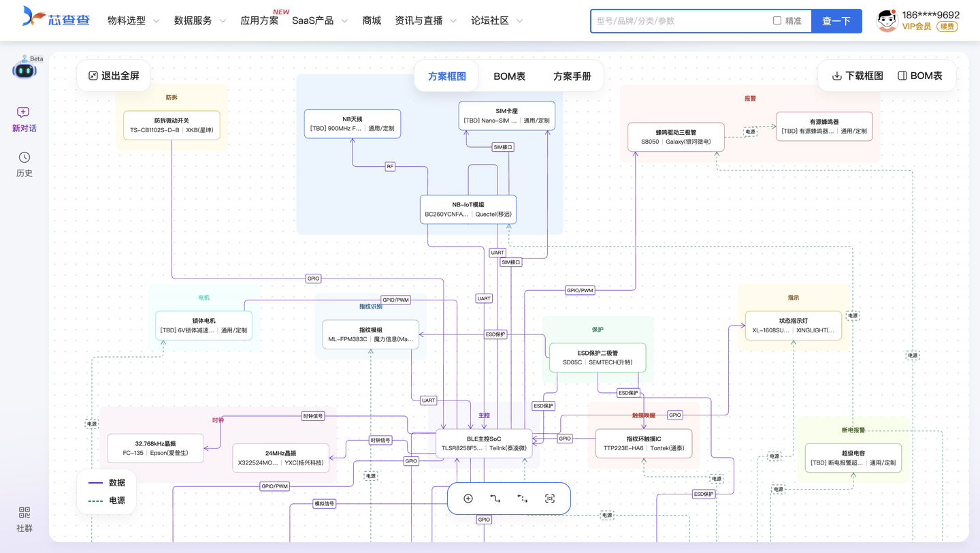This screenshot has height=553, width=980.
Task: Select the SIM卡座 node
Action: [x=506, y=116]
